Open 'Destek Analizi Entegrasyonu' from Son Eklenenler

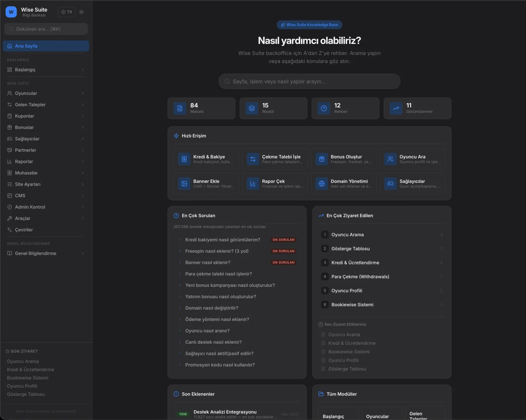[x=225, y=412]
